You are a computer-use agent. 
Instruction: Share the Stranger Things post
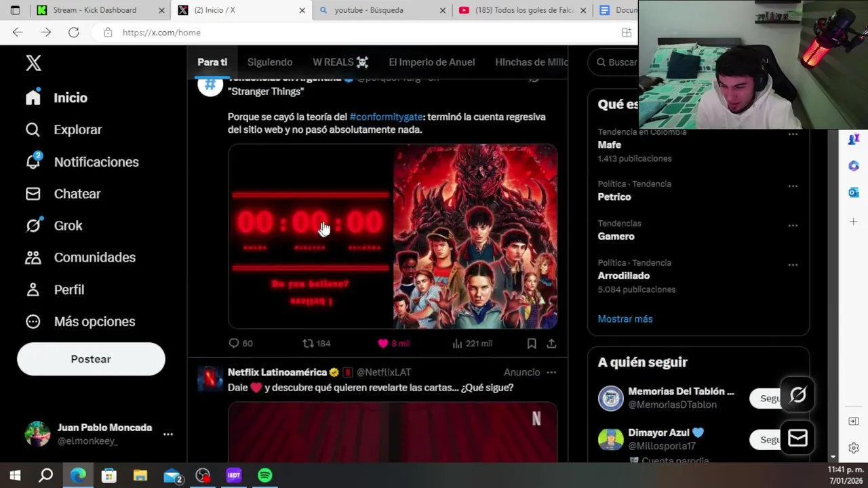click(x=551, y=344)
